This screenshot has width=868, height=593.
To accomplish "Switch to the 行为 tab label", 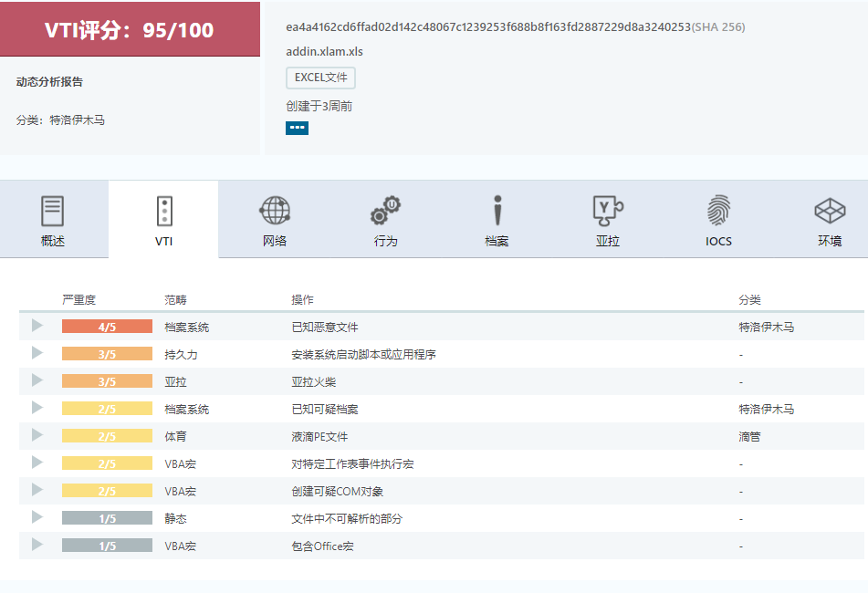I will (386, 241).
